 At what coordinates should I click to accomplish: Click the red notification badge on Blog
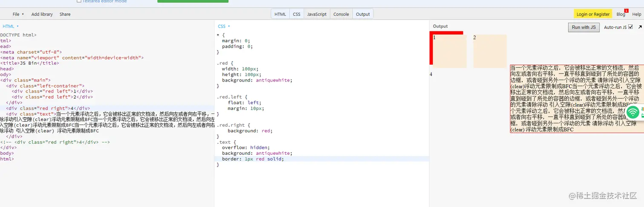pos(626,11)
